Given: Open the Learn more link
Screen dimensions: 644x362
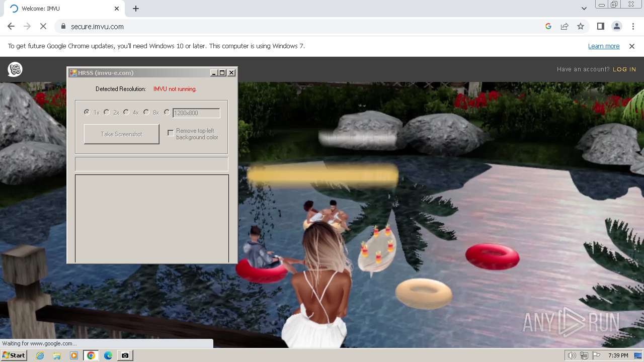Looking at the screenshot, I should [x=604, y=46].
